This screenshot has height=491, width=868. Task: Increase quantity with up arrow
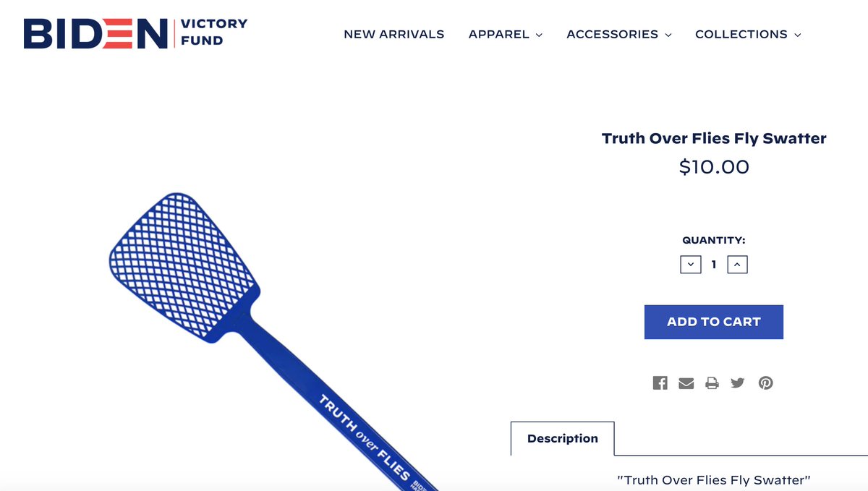pos(737,265)
